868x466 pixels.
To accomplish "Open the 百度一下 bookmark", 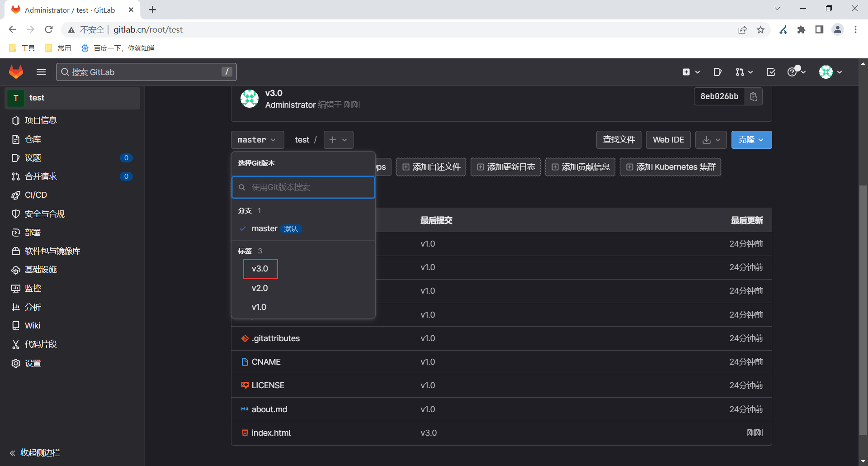I will (118, 48).
